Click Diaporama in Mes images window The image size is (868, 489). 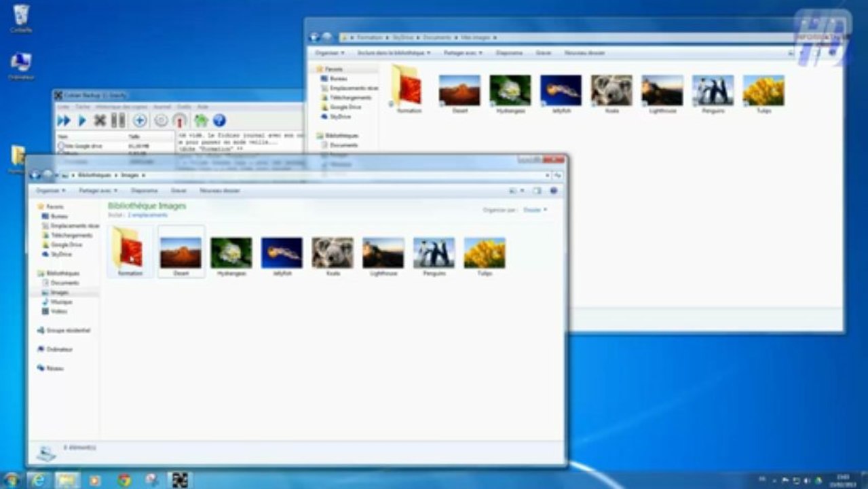pyautogui.click(x=509, y=52)
